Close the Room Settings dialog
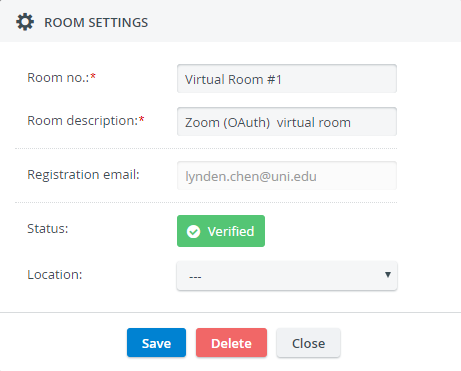The width and height of the screenshot is (461, 371). 308,343
